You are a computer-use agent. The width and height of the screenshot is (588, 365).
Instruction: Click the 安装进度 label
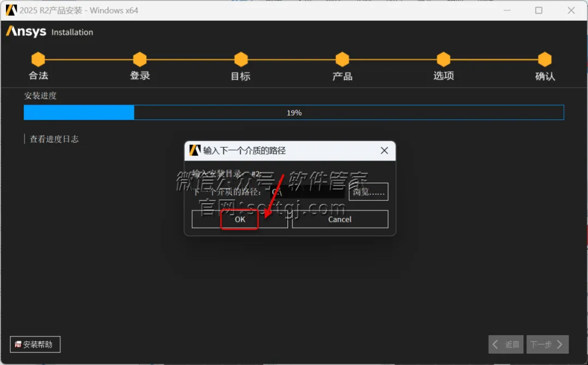[x=40, y=96]
